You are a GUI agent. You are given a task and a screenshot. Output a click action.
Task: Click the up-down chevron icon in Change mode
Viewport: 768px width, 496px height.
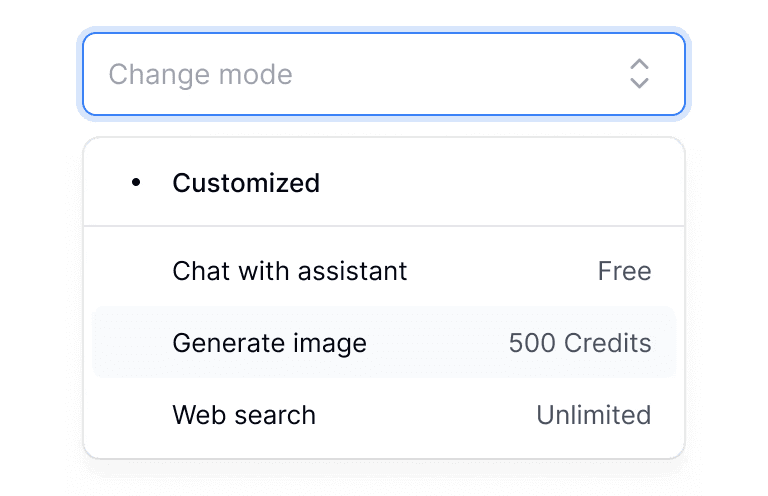pos(639,74)
